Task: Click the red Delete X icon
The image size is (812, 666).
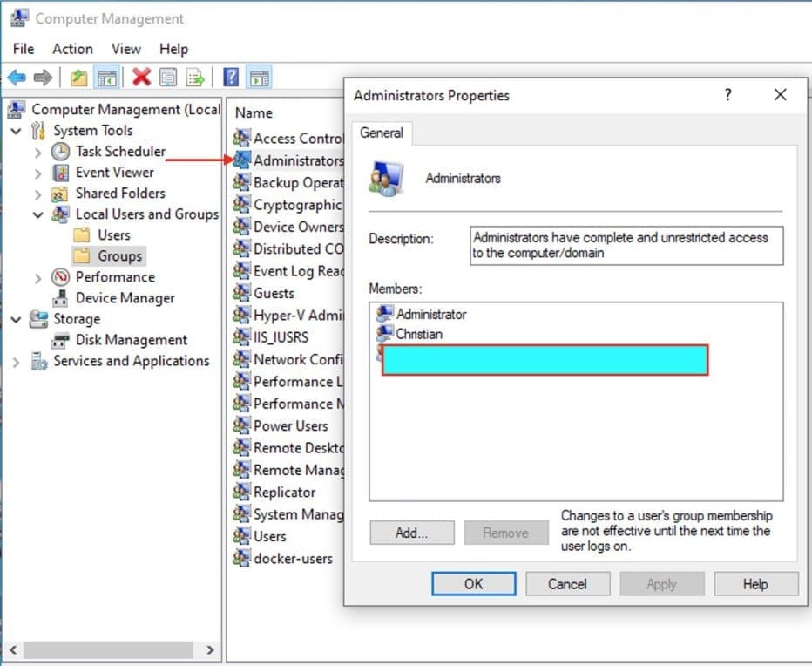Action: pos(141,78)
